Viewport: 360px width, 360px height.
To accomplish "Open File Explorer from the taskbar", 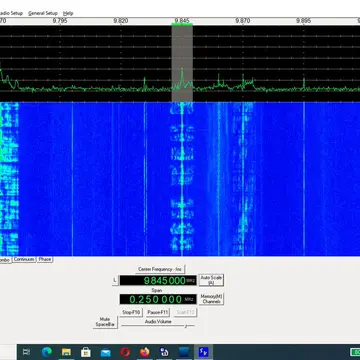I will coord(66,352).
